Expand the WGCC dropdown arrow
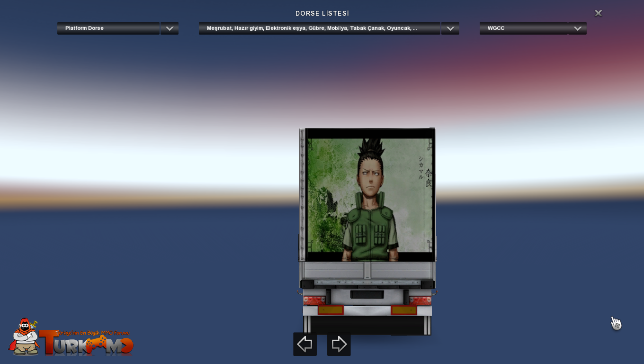Image resolution: width=644 pixels, height=364 pixels. click(577, 28)
